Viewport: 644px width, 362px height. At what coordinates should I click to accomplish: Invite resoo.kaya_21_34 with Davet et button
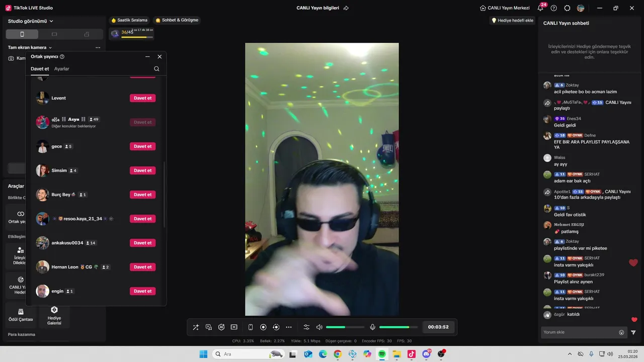[143, 219]
